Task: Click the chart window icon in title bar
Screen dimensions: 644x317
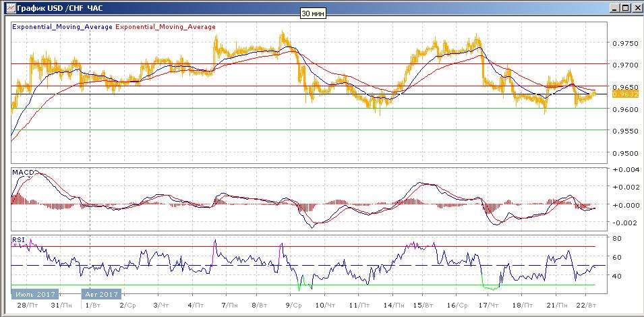Action: (x=7, y=7)
